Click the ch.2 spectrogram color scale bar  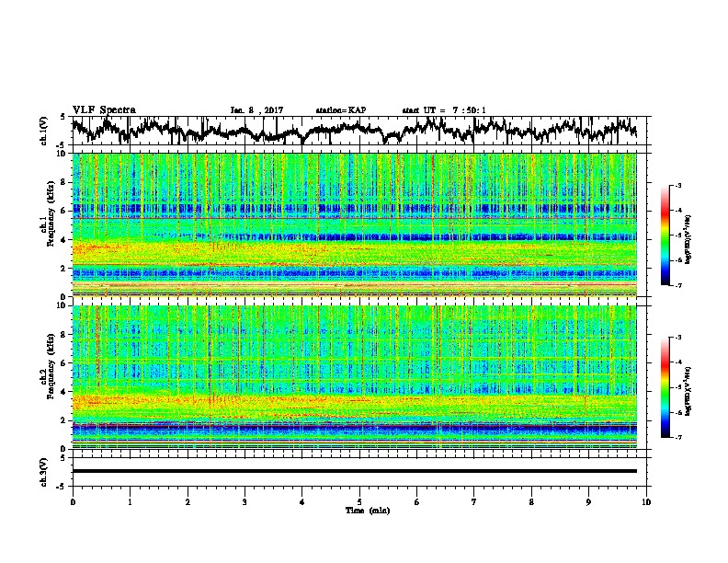(665, 387)
